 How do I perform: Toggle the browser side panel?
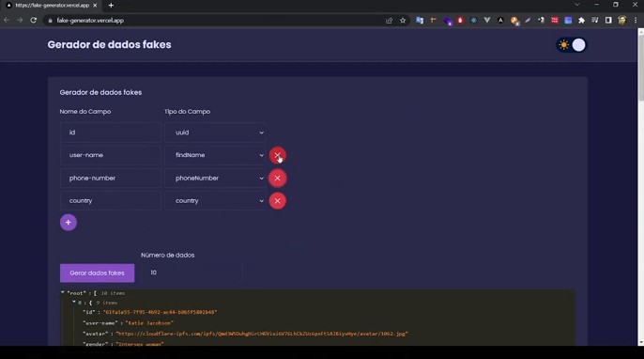click(x=608, y=20)
